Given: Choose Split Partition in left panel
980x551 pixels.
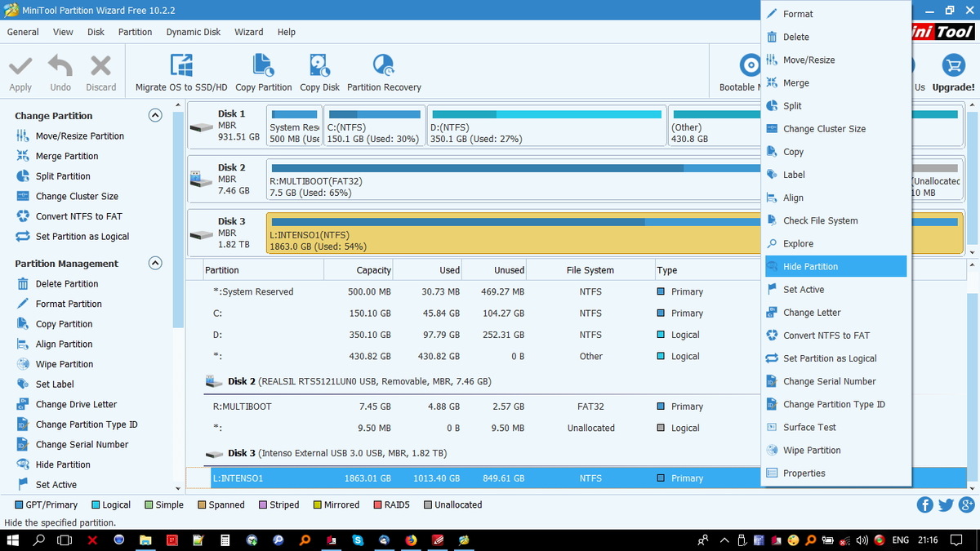Looking at the screenshot, I should coord(63,176).
